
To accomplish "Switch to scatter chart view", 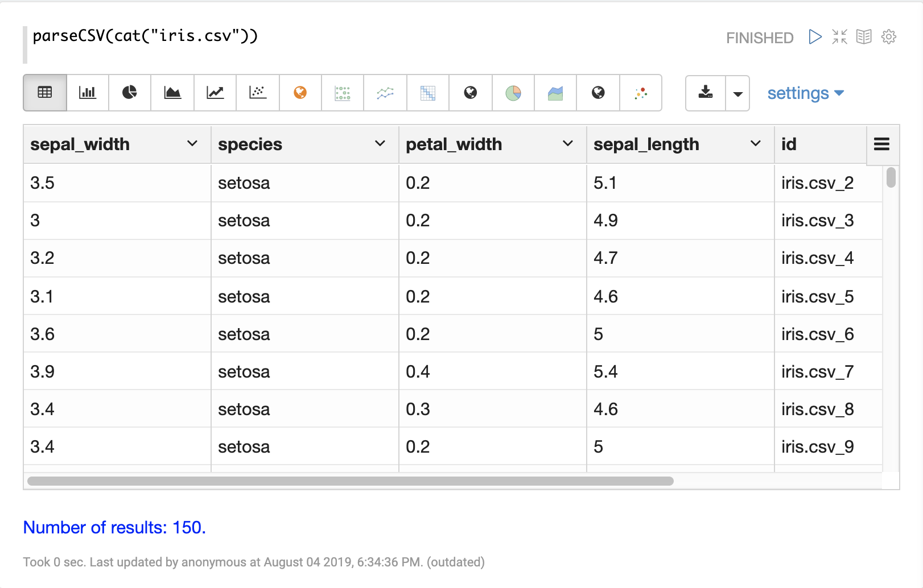I will (x=258, y=93).
